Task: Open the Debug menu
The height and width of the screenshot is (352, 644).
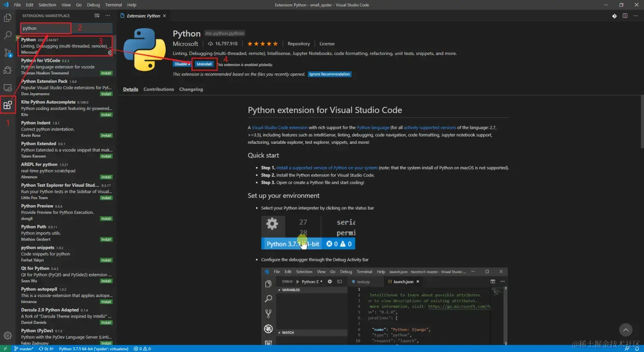Action: tap(93, 5)
